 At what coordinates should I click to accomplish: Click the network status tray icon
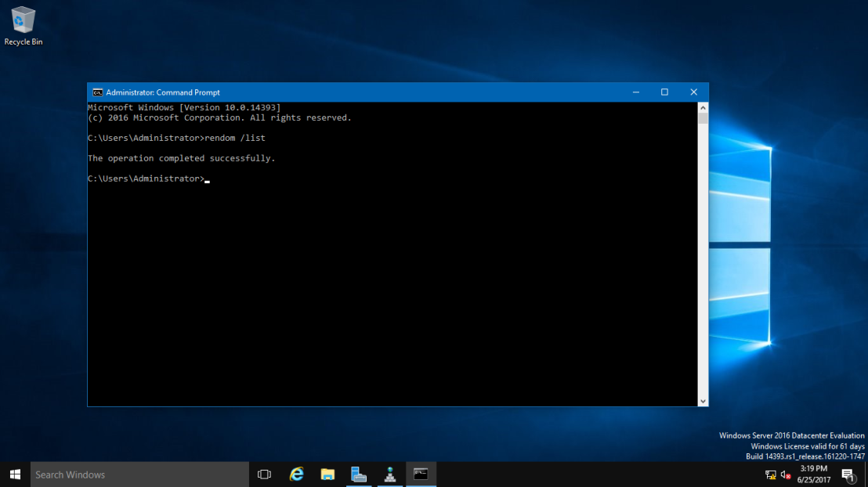click(x=771, y=474)
